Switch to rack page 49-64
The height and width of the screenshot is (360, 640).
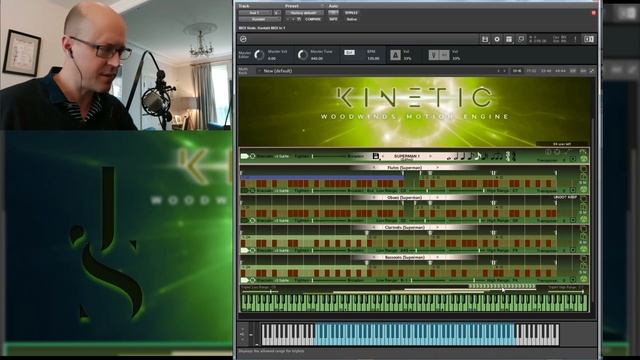click(x=560, y=71)
